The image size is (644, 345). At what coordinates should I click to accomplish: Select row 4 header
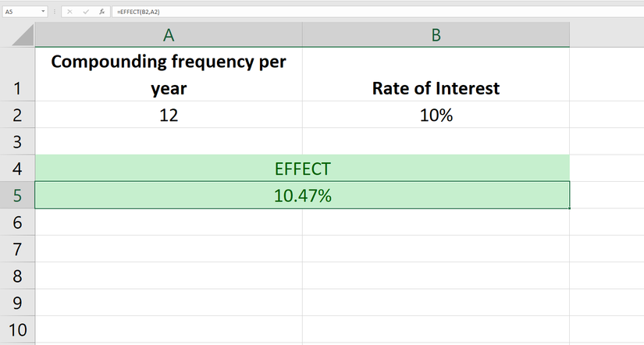pyautogui.click(x=17, y=169)
